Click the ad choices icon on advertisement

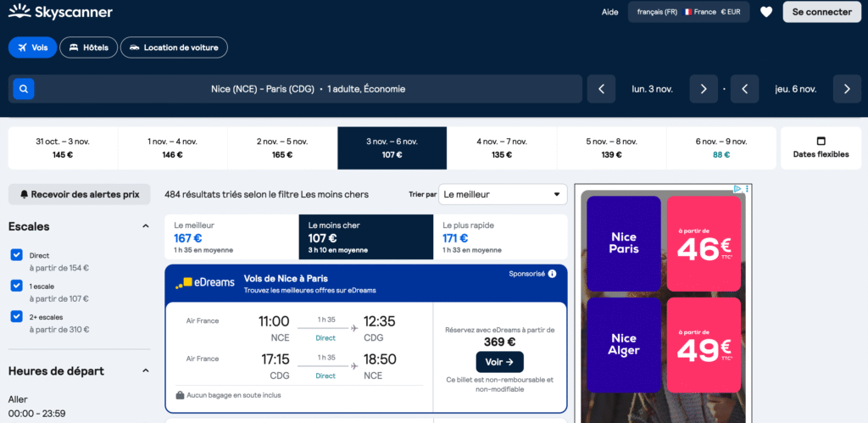coord(738,189)
